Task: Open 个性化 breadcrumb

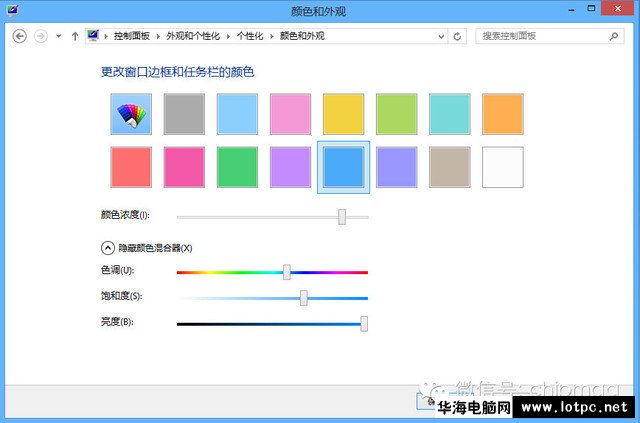Action: pyautogui.click(x=250, y=36)
